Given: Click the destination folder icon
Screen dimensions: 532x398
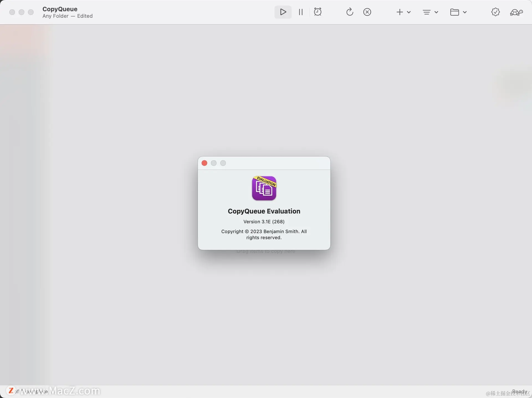Looking at the screenshot, I should [455, 12].
